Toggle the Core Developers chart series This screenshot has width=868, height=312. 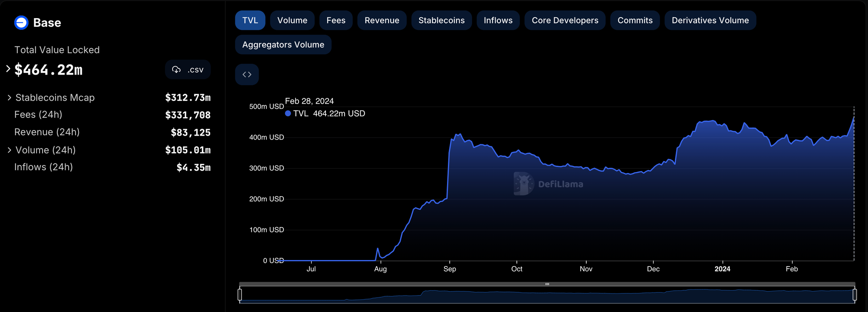tap(565, 20)
